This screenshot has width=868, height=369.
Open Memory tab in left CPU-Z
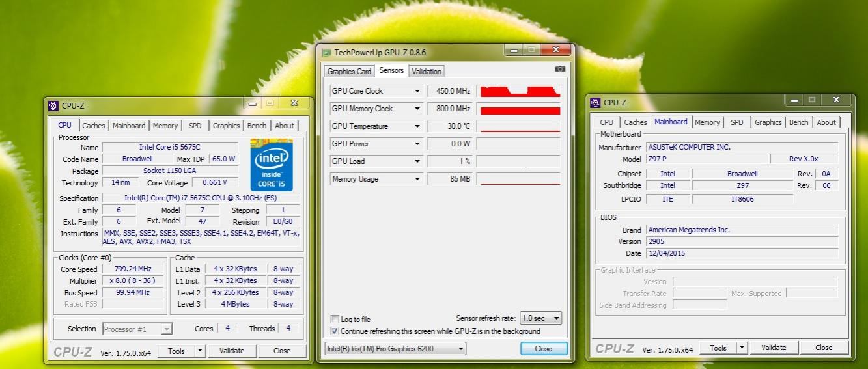pos(165,126)
